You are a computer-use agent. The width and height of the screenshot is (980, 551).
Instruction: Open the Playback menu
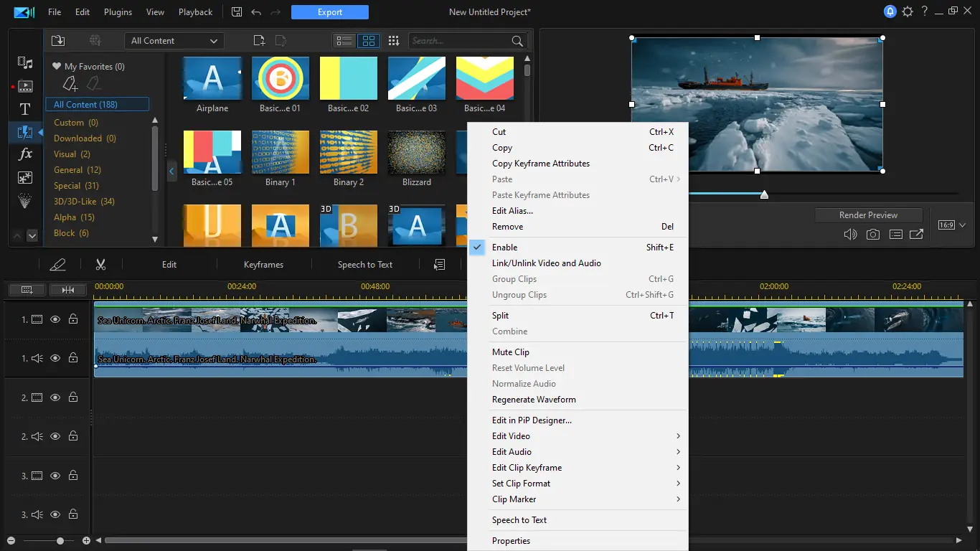[x=195, y=12]
